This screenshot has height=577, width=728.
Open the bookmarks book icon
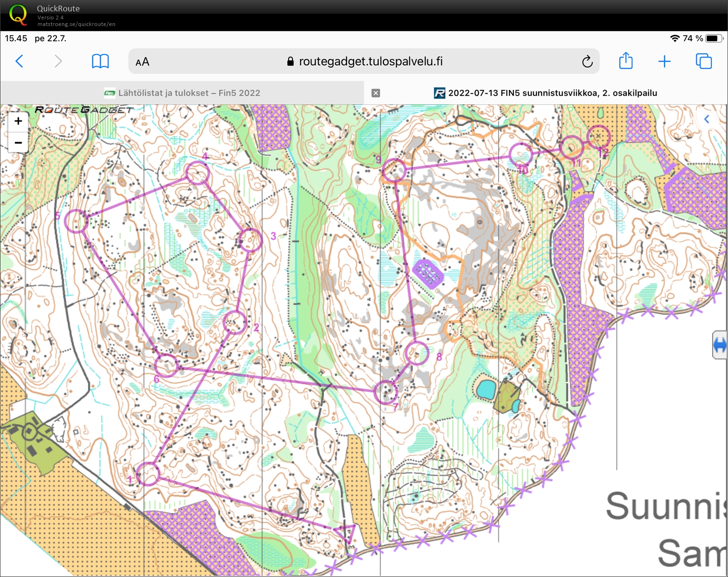[100, 61]
